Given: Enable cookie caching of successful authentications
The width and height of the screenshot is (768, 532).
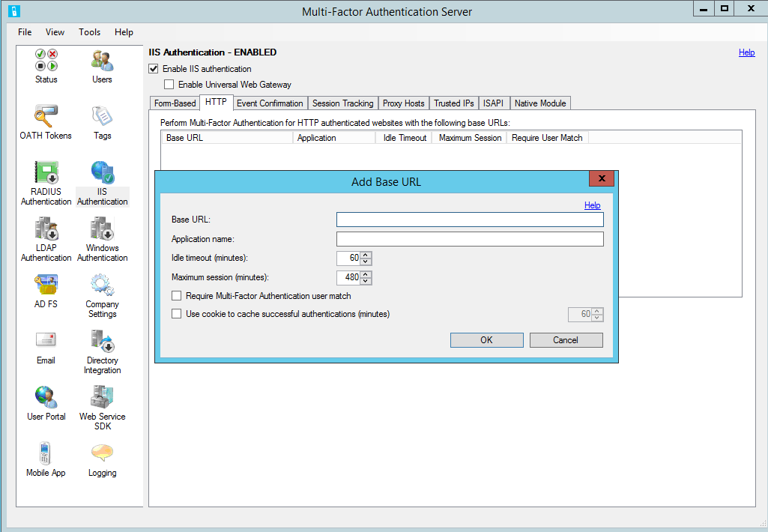Looking at the screenshot, I should pos(176,314).
